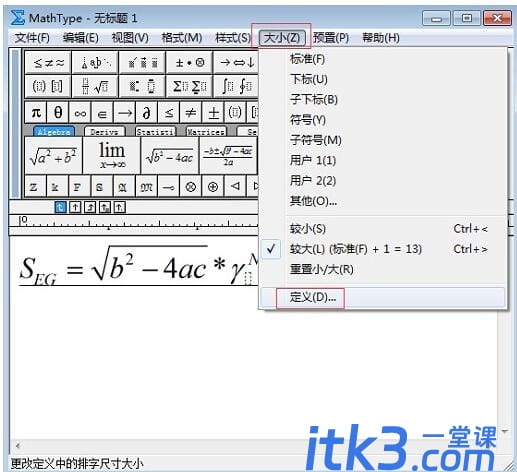The width and height of the screenshot is (517, 472).
Task: Insert the parentheses template in small bar
Action: coord(235,113)
